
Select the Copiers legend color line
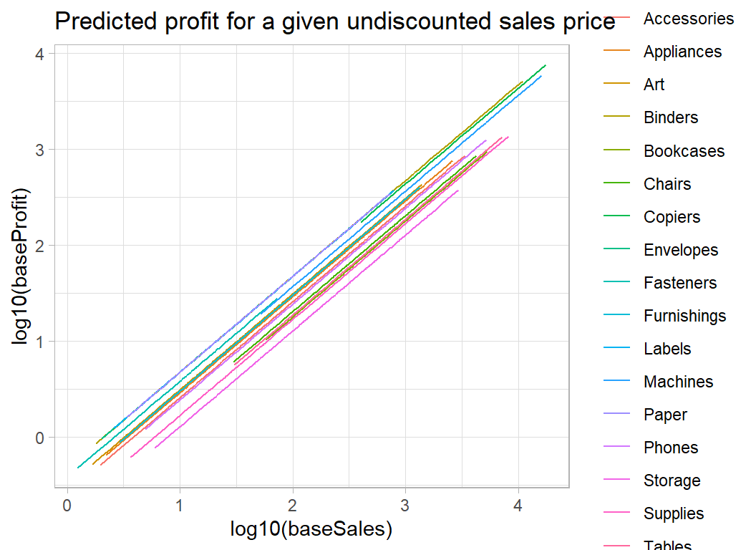coord(616,217)
